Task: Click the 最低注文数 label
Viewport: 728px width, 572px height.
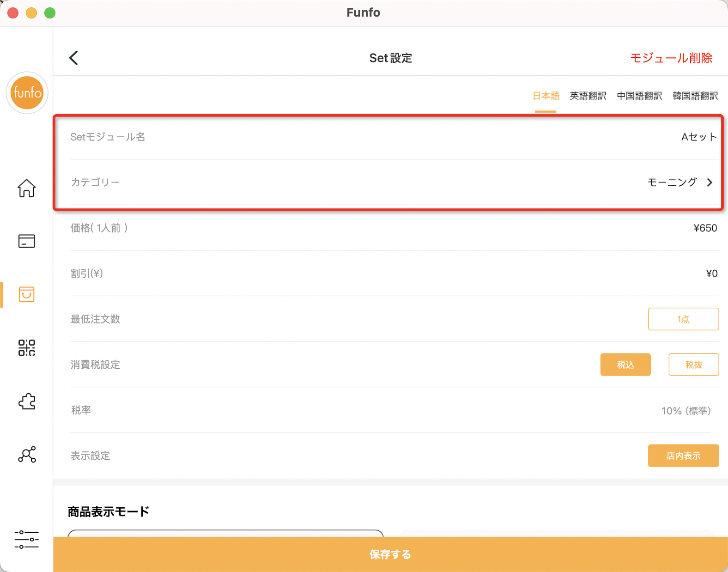Action: click(95, 319)
